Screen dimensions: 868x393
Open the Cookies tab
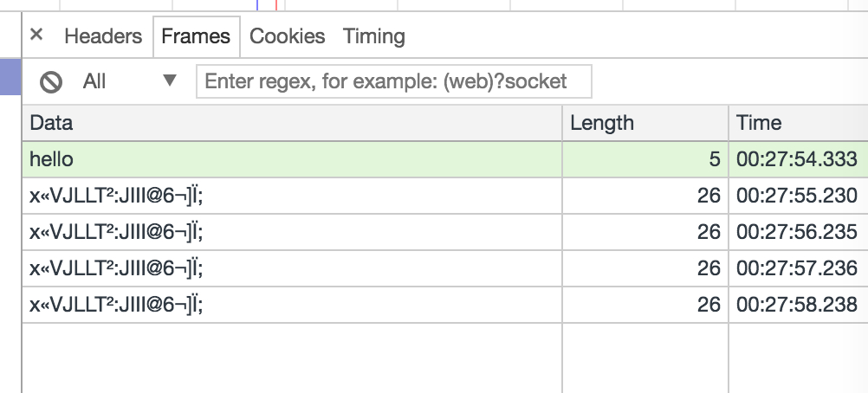click(x=287, y=36)
